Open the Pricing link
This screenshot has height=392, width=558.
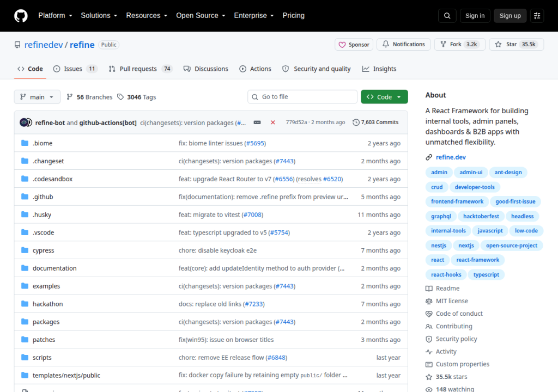pyautogui.click(x=294, y=16)
